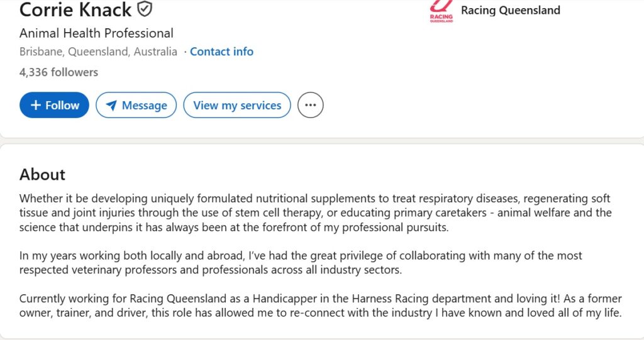Open the Contact info link
644x340 pixels.
[x=221, y=52]
